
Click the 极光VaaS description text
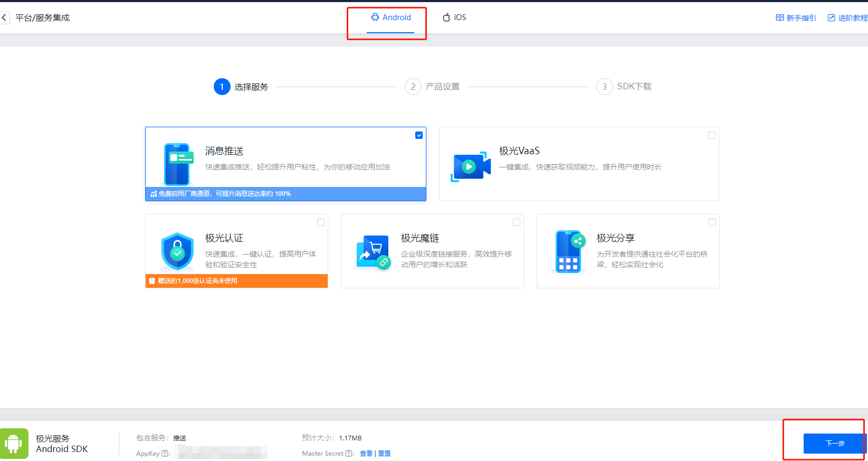(x=580, y=167)
